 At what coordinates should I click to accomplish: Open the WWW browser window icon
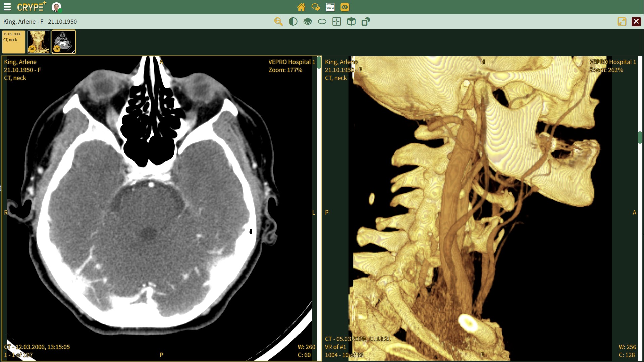(x=330, y=7)
